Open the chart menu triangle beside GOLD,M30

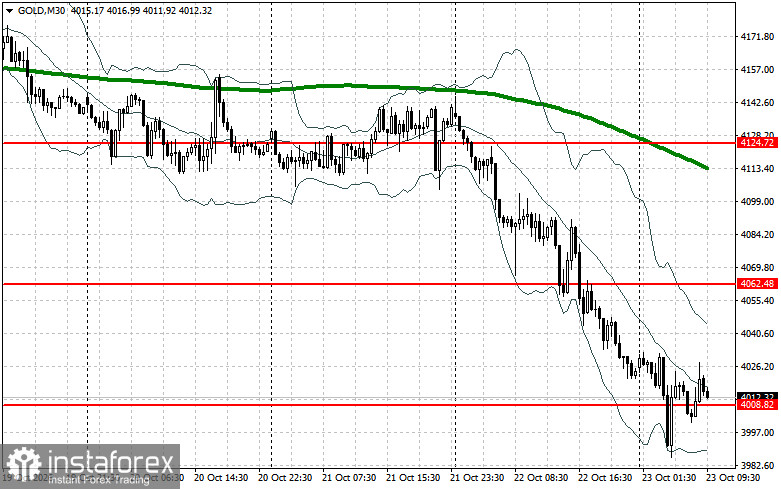(9, 10)
